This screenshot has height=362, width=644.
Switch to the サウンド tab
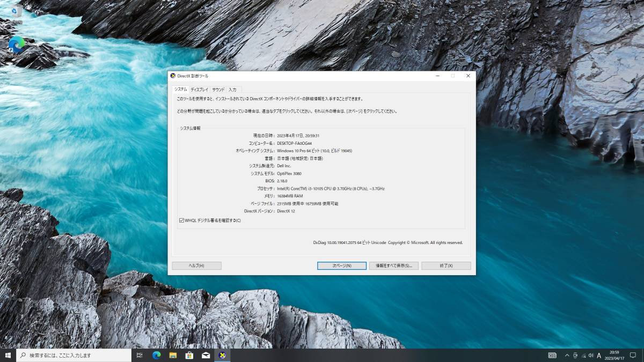coord(218,90)
